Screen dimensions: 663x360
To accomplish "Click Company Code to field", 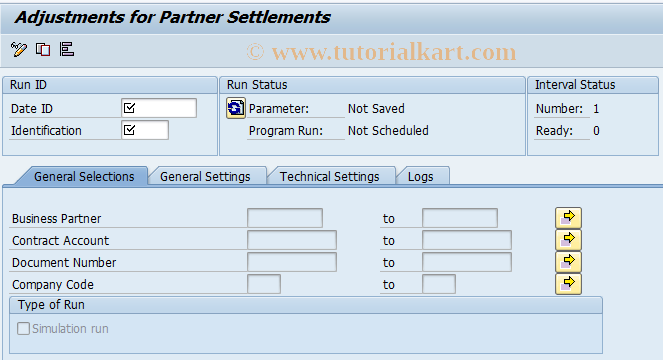I will coord(439,284).
